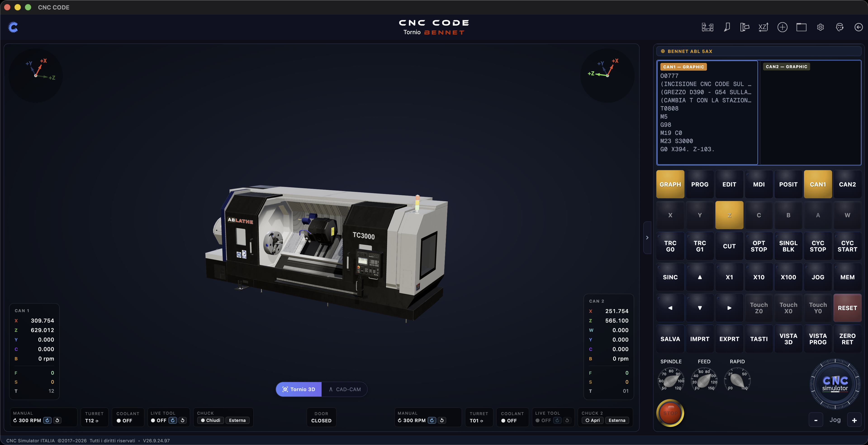The width and height of the screenshot is (868, 445).
Task: Select the PROG mode key
Action: tap(700, 184)
